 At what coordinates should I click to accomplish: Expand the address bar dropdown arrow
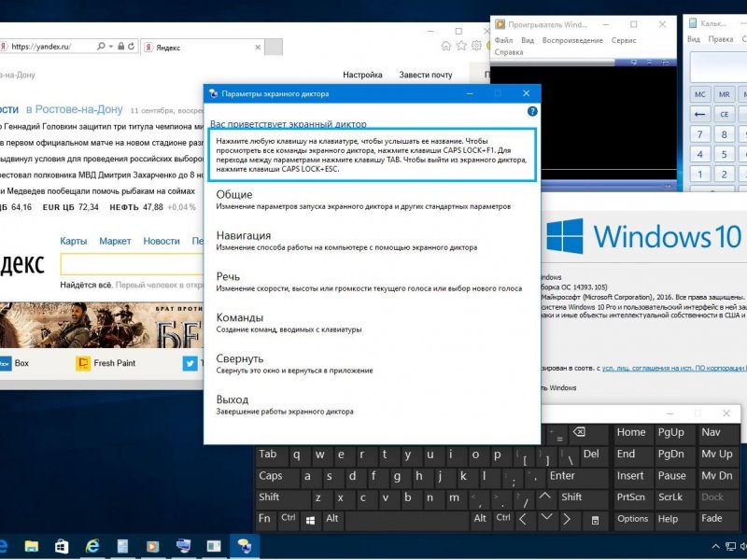point(111,46)
